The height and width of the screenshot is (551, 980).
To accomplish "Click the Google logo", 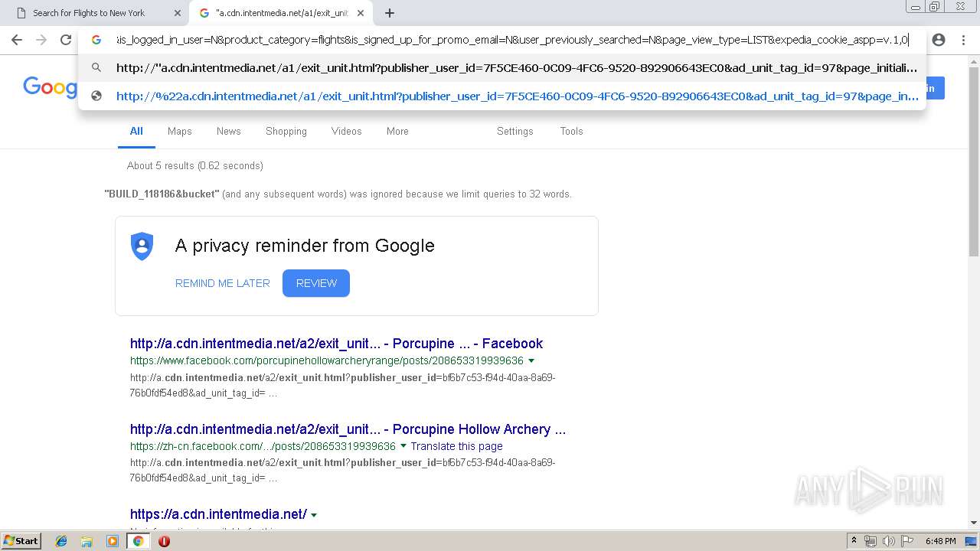I will pos(50,87).
